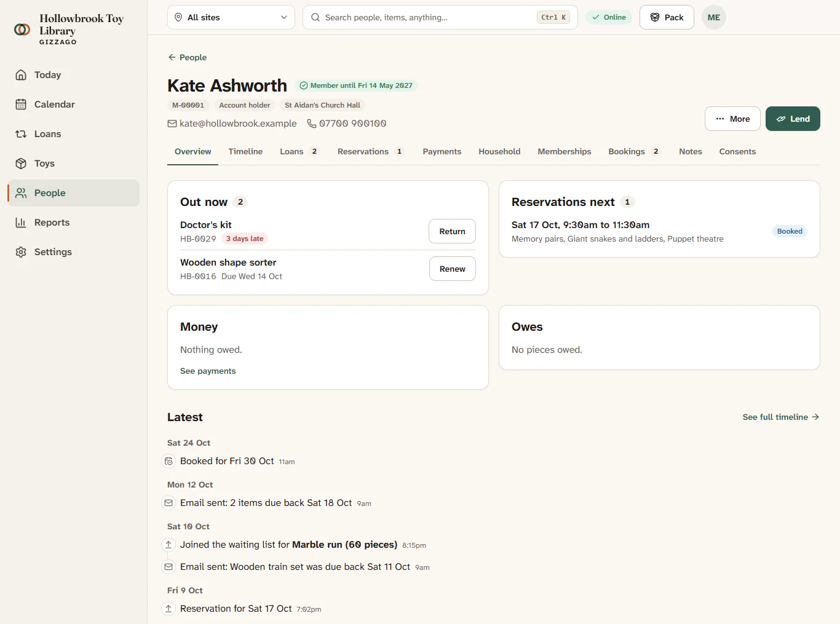Click the Online status badge
The width and height of the screenshot is (840, 624).
(609, 17)
